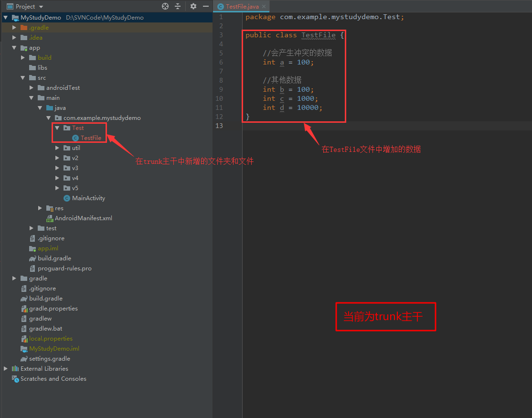Click the AndroidManifest.xml file icon
This screenshot has width=532, height=418.
point(50,218)
